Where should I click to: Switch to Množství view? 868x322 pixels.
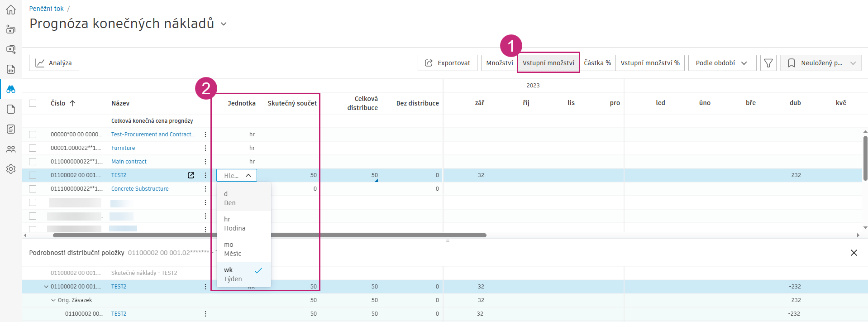(x=500, y=63)
